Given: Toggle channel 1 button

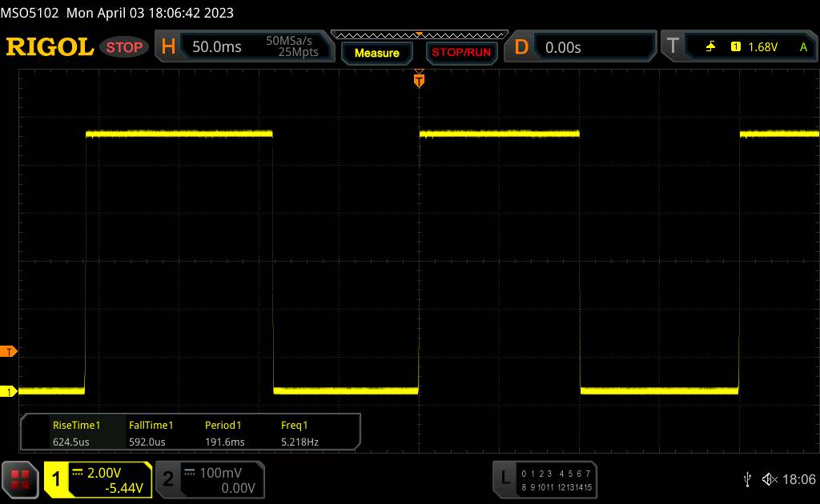Looking at the screenshot, I should point(57,479).
